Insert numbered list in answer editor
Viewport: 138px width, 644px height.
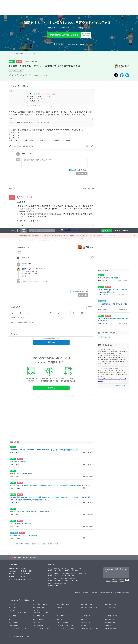click(x=74, y=313)
